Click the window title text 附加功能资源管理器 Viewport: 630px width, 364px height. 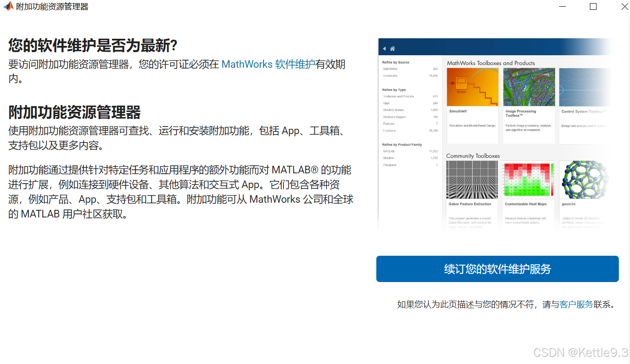[x=52, y=7]
